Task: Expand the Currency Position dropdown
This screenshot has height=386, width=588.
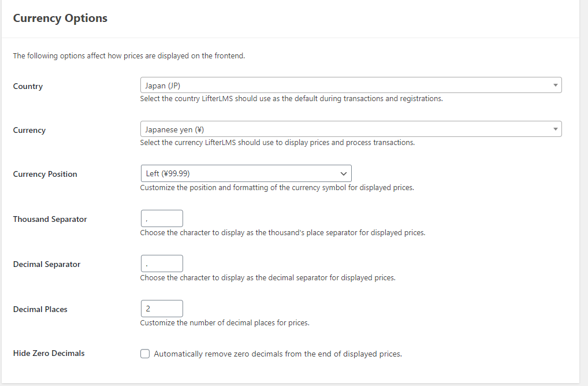Action: coord(246,173)
